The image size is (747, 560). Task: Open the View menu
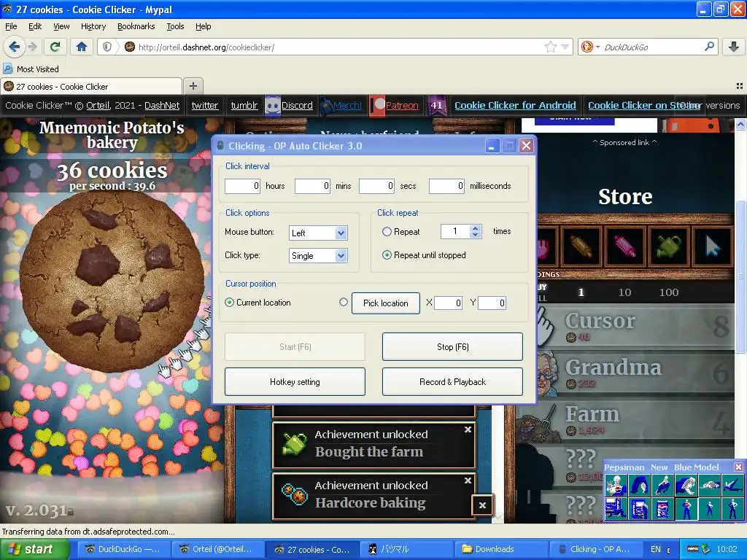tap(61, 26)
